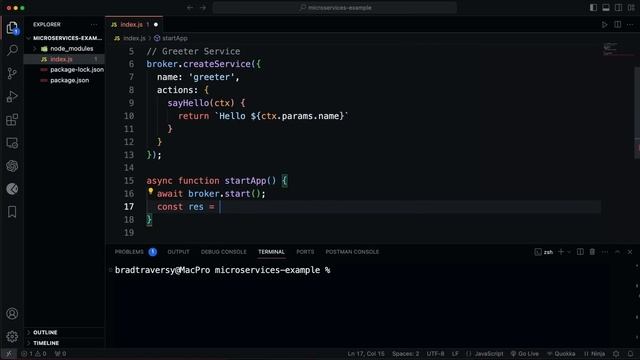Open the Bookmarks view icon
This screenshot has width=640, height=360.
(12, 212)
